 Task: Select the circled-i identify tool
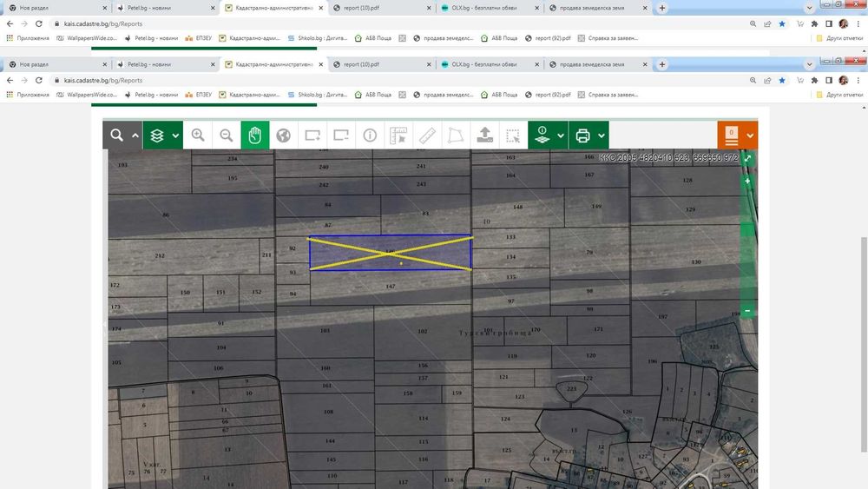click(370, 135)
